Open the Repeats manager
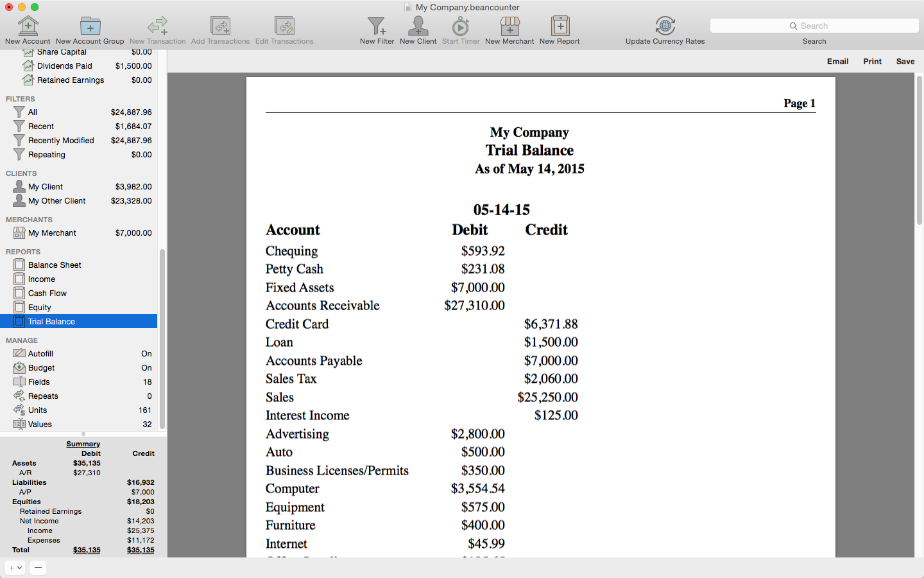The image size is (924, 578). 78,396
